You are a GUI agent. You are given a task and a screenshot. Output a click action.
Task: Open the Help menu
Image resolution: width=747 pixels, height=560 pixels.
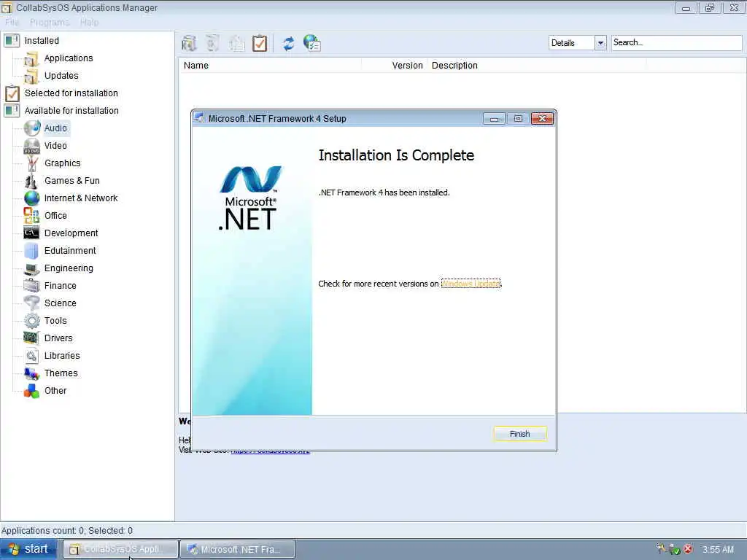pos(89,23)
